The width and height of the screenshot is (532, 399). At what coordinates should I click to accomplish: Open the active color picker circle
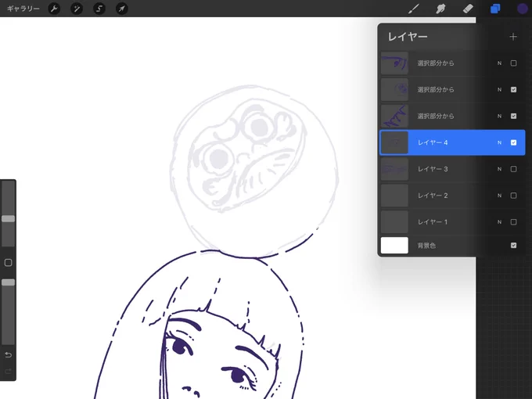(522, 9)
